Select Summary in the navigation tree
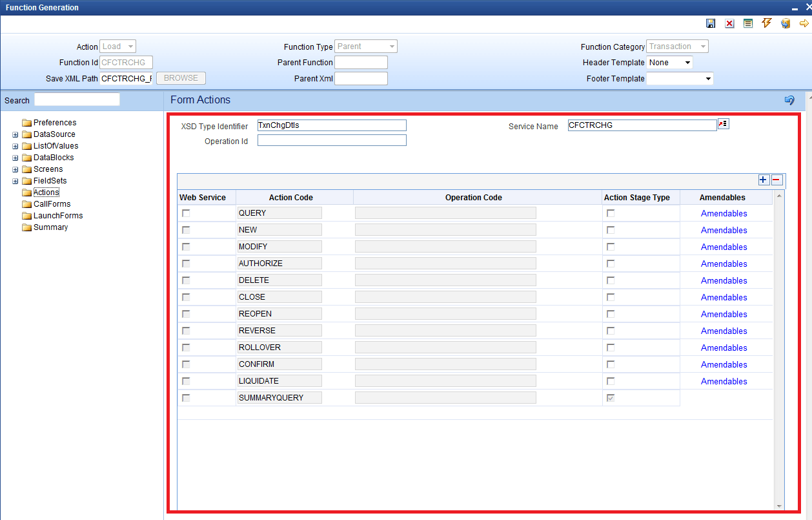The image size is (812, 520). pos(50,227)
